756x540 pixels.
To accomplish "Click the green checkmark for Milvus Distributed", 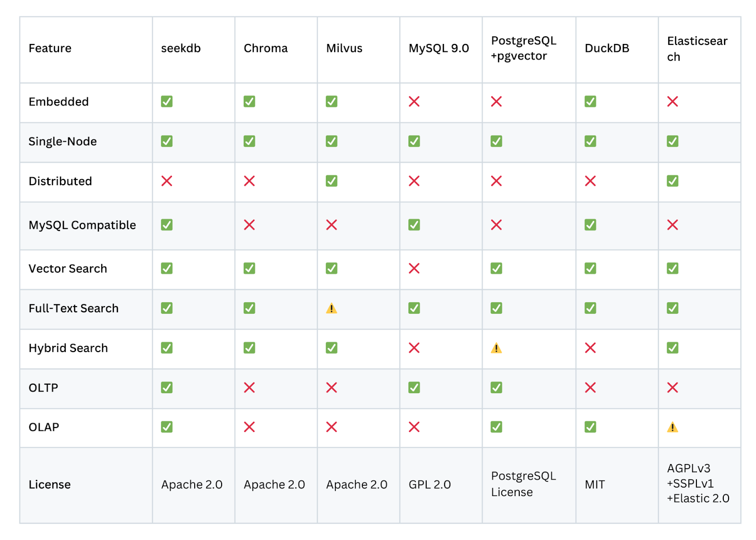I will [331, 181].
